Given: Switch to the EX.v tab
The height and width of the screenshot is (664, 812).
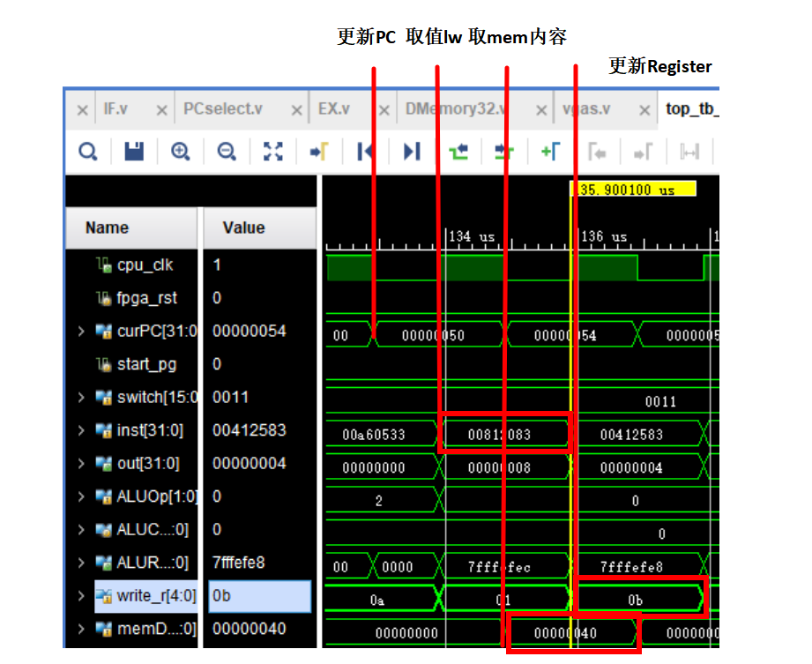Looking at the screenshot, I should [334, 108].
